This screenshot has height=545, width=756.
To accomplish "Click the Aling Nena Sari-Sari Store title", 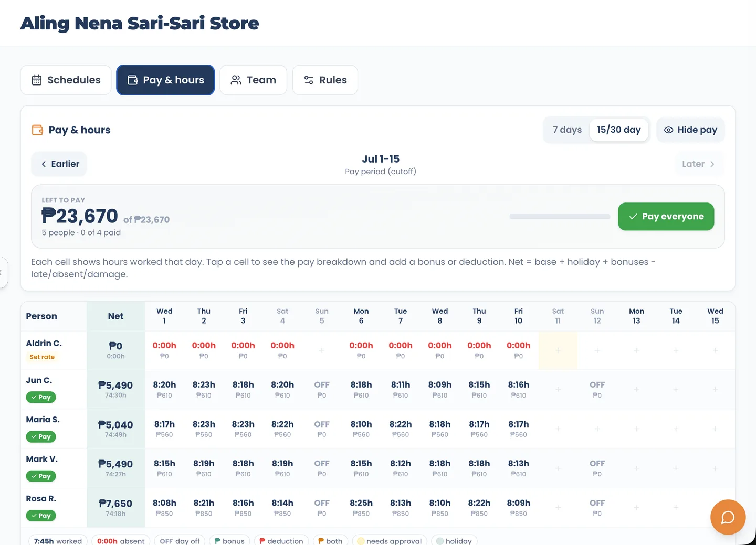I will click(140, 23).
